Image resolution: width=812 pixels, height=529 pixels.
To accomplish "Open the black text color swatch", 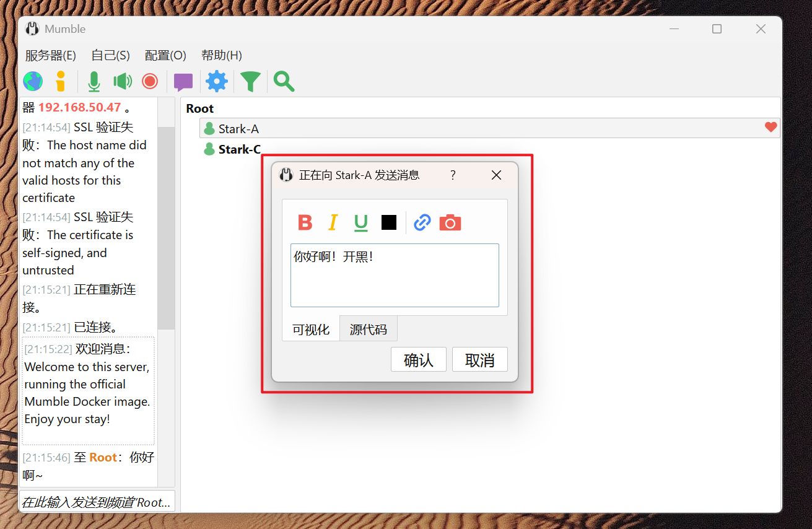I will click(x=389, y=222).
